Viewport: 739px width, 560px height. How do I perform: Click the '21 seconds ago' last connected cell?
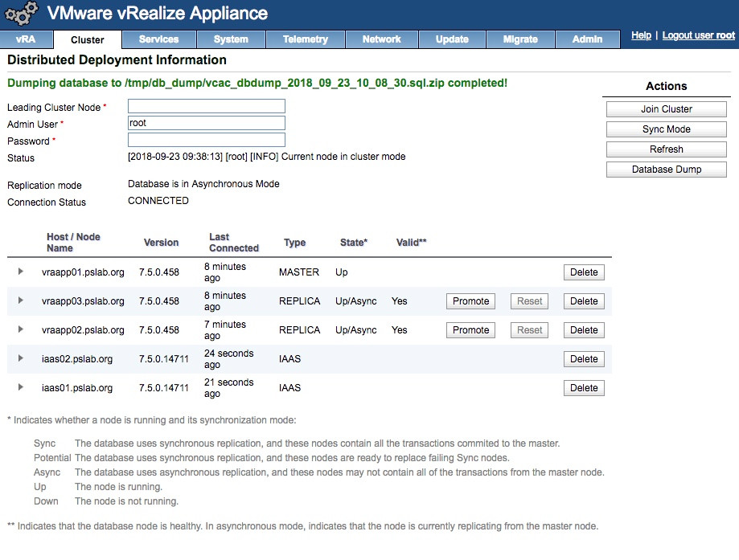228,388
